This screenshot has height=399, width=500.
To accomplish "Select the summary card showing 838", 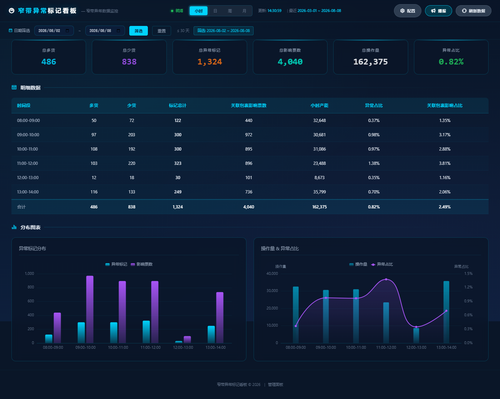I will coord(129,57).
